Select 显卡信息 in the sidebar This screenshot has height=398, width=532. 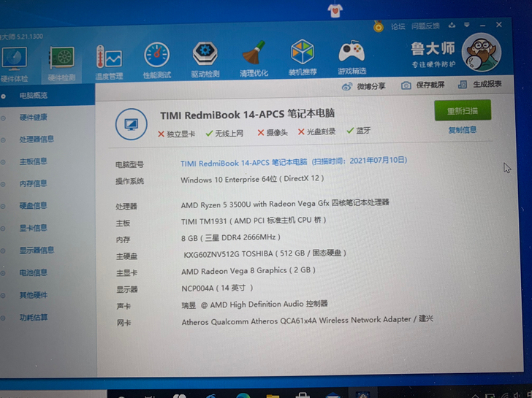click(x=34, y=228)
